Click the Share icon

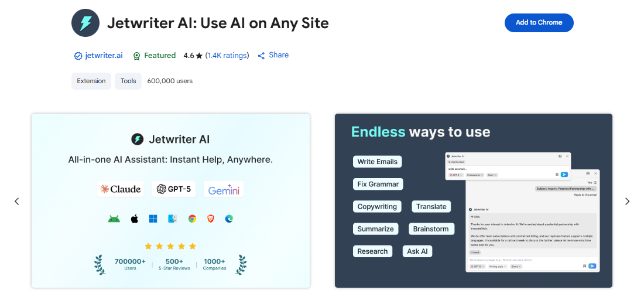click(261, 56)
